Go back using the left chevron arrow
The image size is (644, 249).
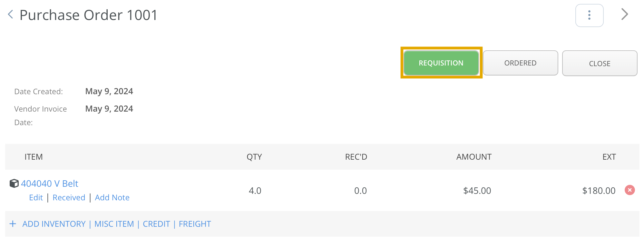click(10, 15)
